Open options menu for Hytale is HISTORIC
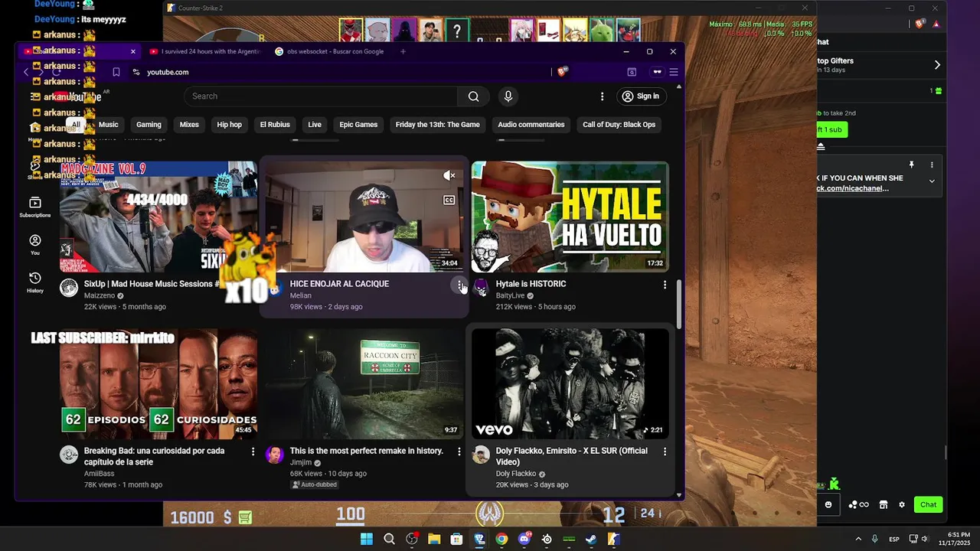 pos(665,285)
